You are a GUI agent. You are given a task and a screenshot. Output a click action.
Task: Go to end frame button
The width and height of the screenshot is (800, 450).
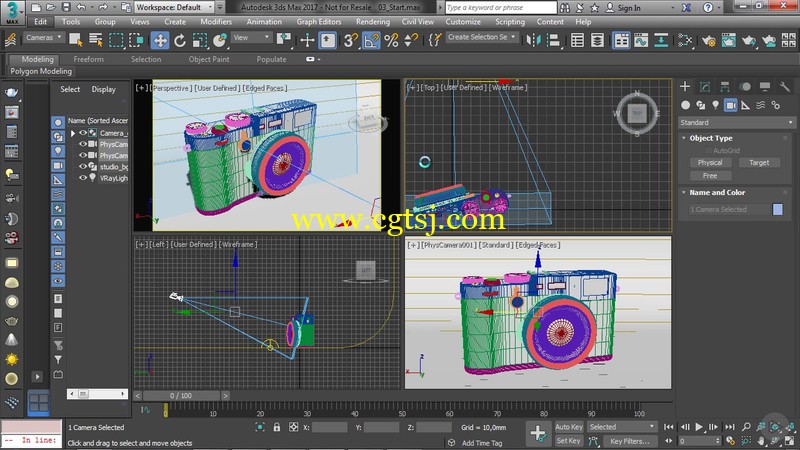[730, 427]
